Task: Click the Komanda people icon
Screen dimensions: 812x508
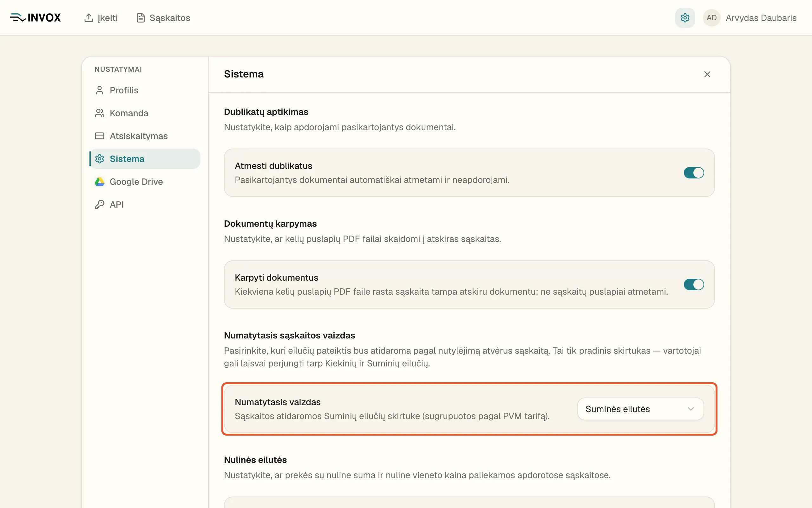Action: pos(99,113)
